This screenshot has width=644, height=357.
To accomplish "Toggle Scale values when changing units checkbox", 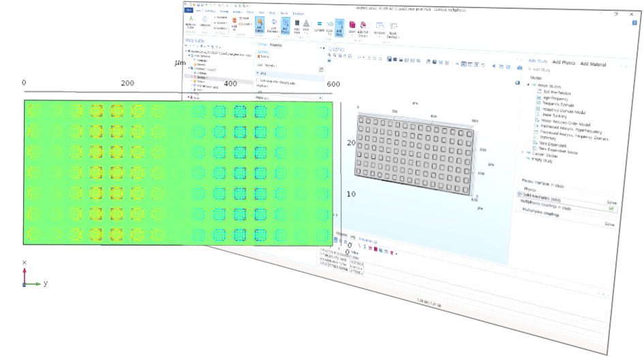I will pos(258,80).
